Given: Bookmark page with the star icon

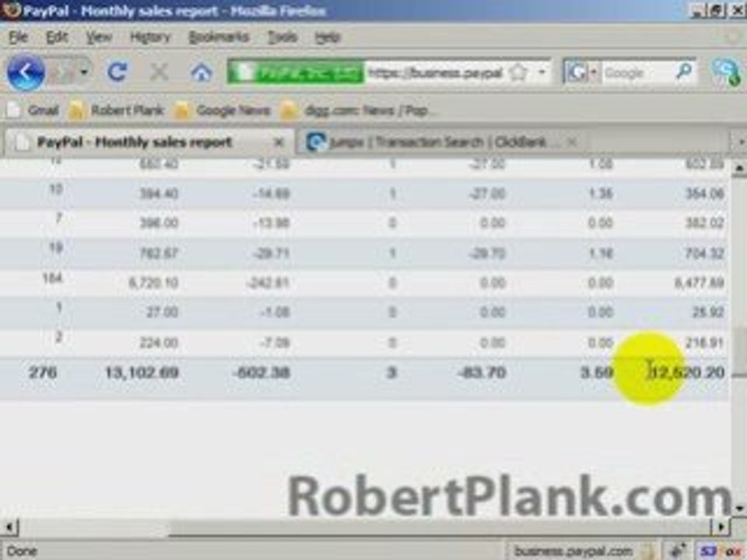Looking at the screenshot, I should [518, 73].
